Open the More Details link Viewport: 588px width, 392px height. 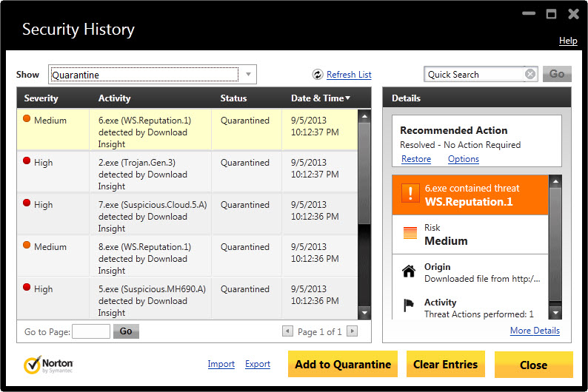tap(535, 331)
